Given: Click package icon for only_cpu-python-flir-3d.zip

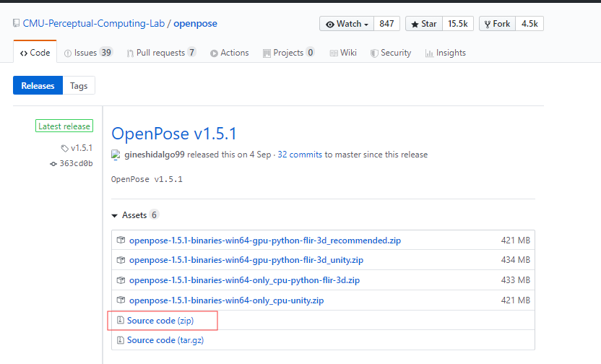Looking at the screenshot, I should (121, 280).
